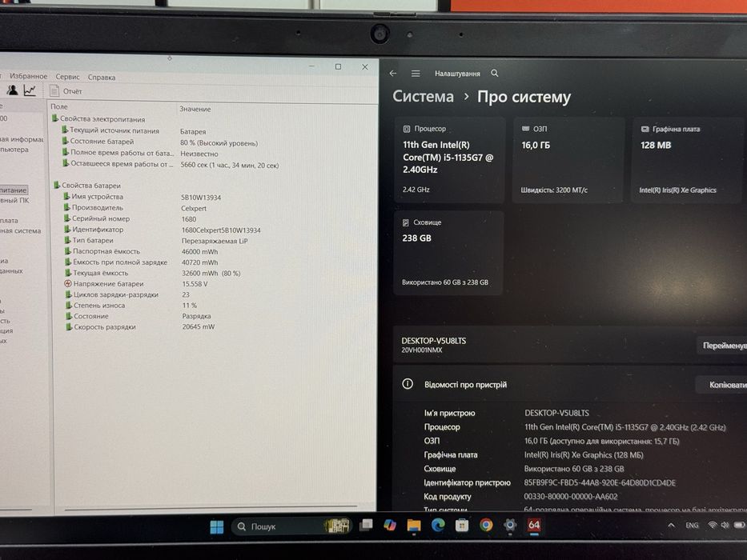Image resolution: width=747 pixels, height=560 pixels.
Task: Open Microsoft Edge from the taskbar
Action: pyautogui.click(x=438, y=526)
